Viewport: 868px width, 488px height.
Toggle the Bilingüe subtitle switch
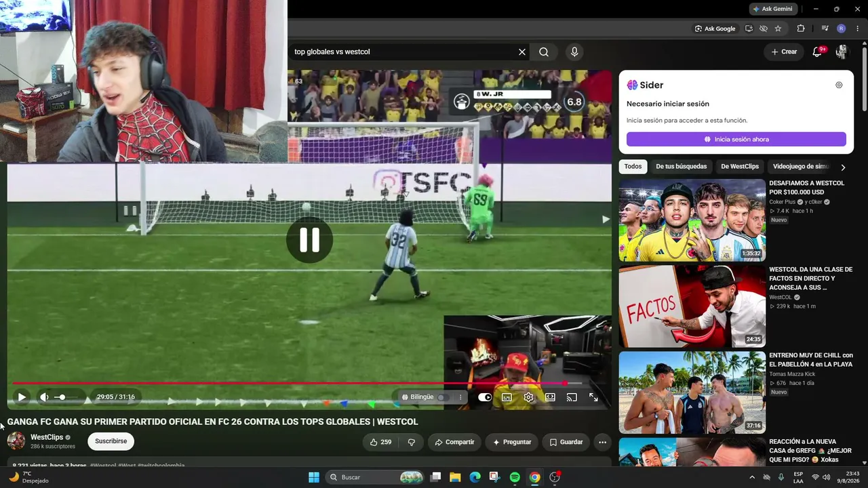click(x=443, y=397)
